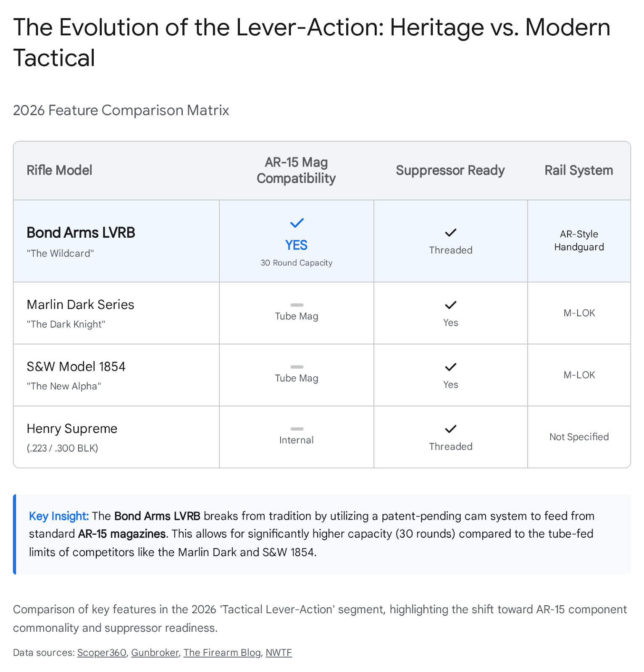Click the Bond Arms Suppressor Ready checkmark

pos(450,233)
